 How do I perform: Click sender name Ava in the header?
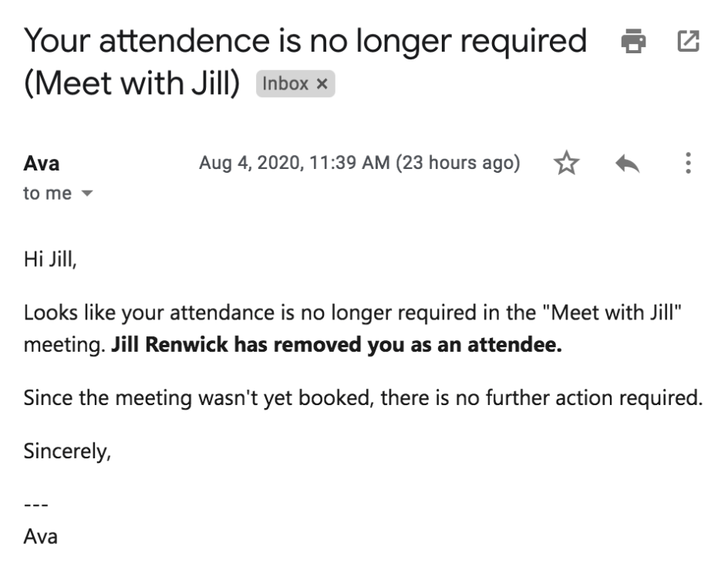click(41, 164)
